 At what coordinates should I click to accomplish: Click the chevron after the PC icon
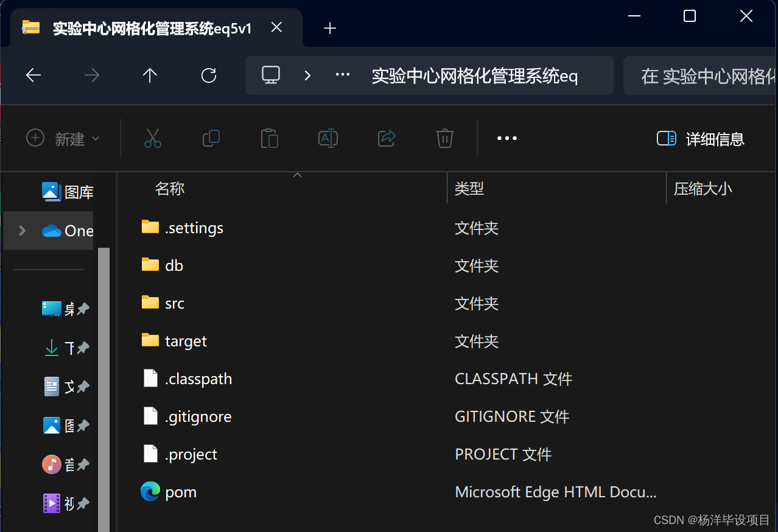[x=307, y=75]
